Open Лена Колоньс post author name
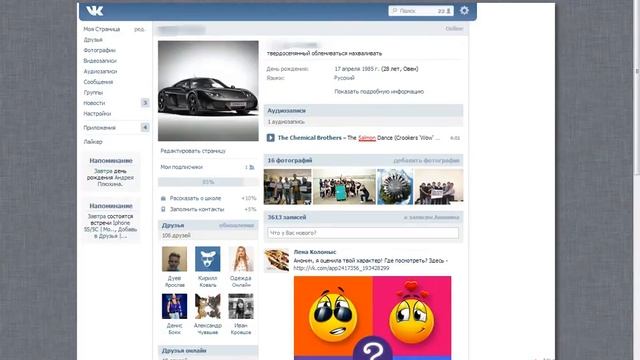640x360 pixels. pos(315,252)
